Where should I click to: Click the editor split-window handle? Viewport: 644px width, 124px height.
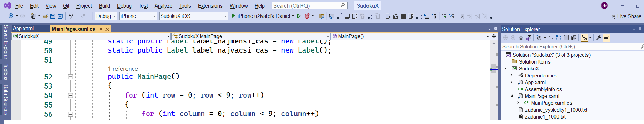click(x=494, y=36)
